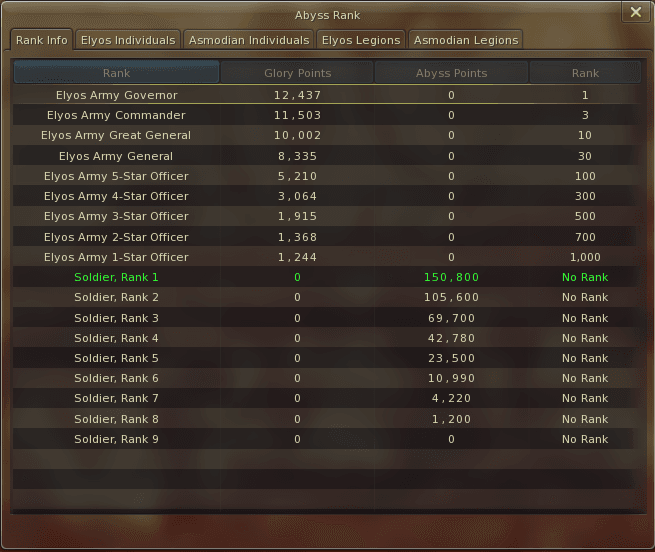Select the Elyos Army General row
This screenshot has height=552, width=655.
pyautogui.click(x=326, y=156)
